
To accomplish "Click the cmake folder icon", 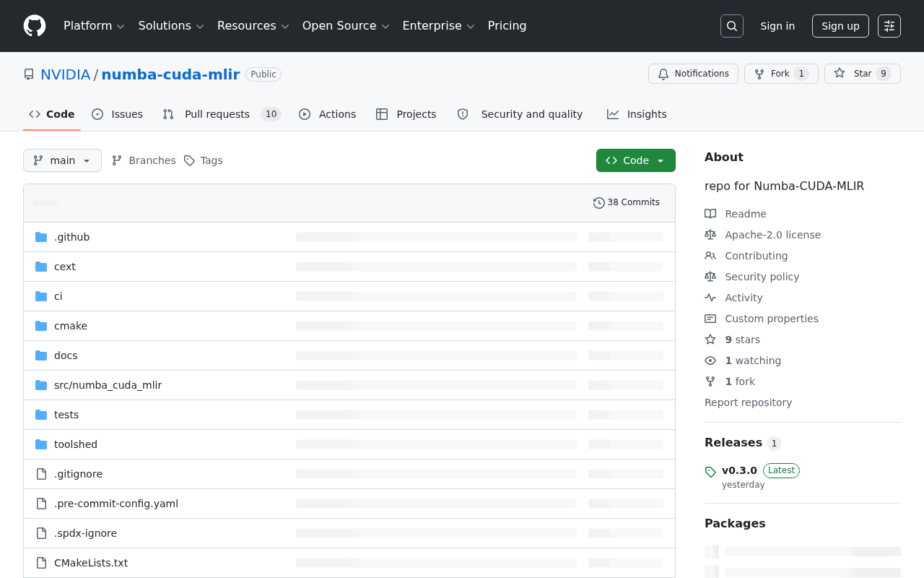I will pos(41,326).
